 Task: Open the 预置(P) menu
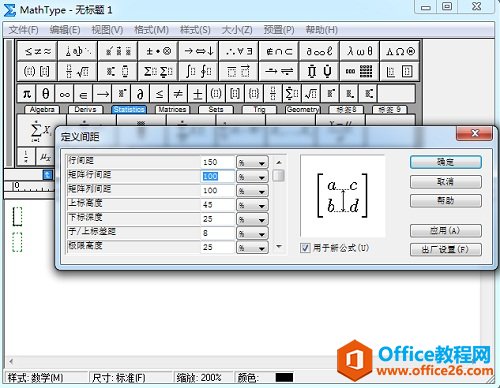coord(279,30)
